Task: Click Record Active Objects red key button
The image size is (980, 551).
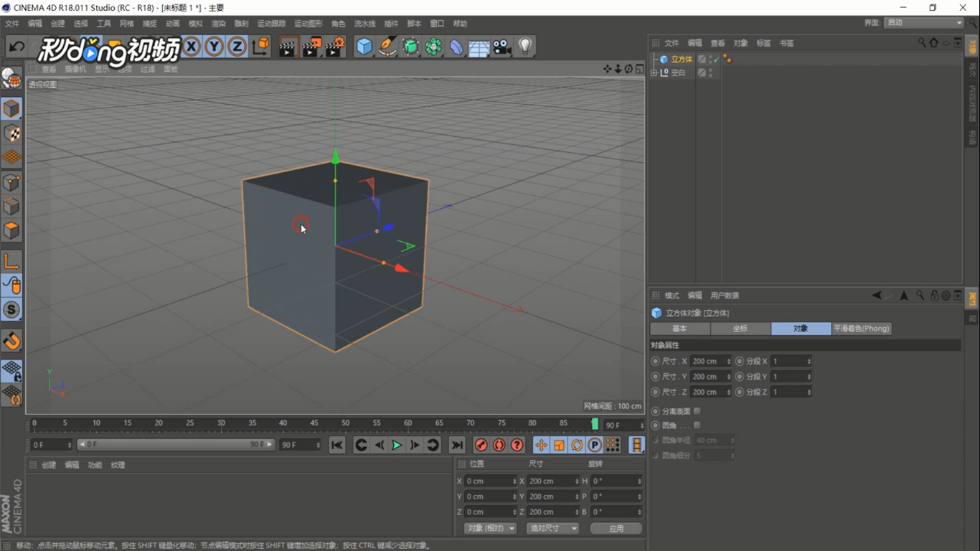Action: [481, 446]
